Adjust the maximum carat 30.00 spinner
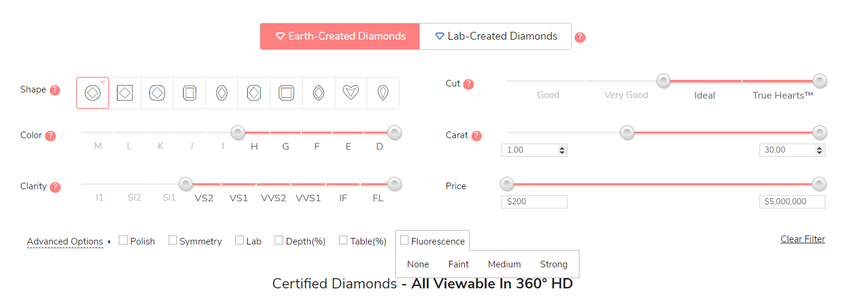This screenshot has width=868, height=301. pos(820,150)
